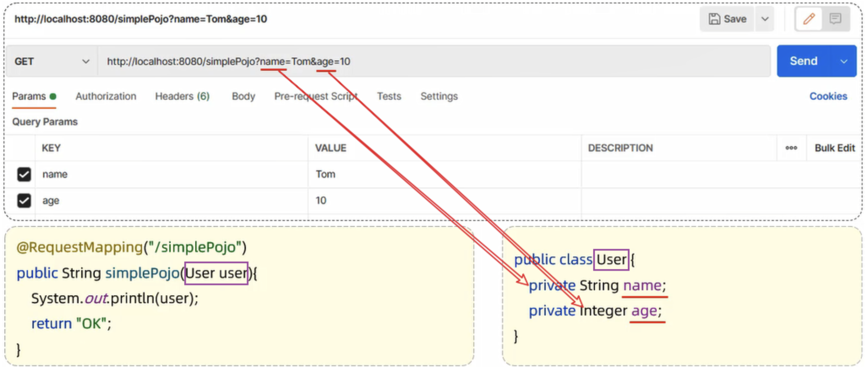Open the Tests tab
The image size is (868, 367).
389,96
